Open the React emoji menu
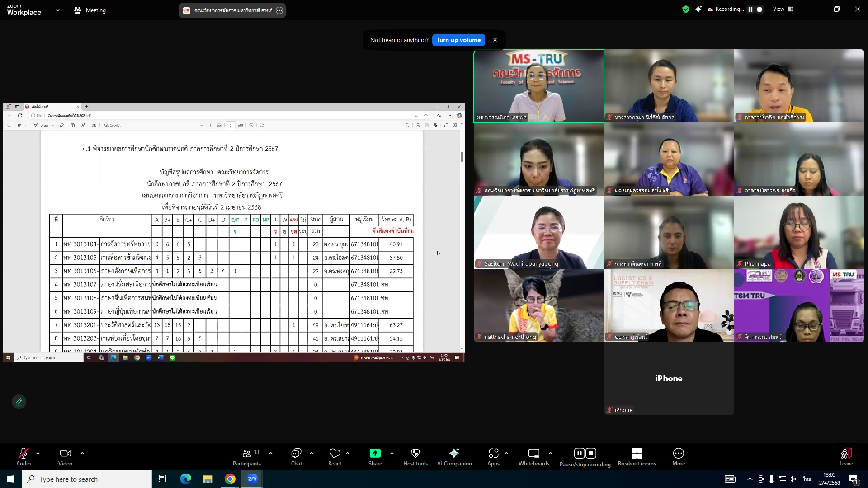Image resolution: width=868 pixels, height=488 pixels. [x=335, y=453]
